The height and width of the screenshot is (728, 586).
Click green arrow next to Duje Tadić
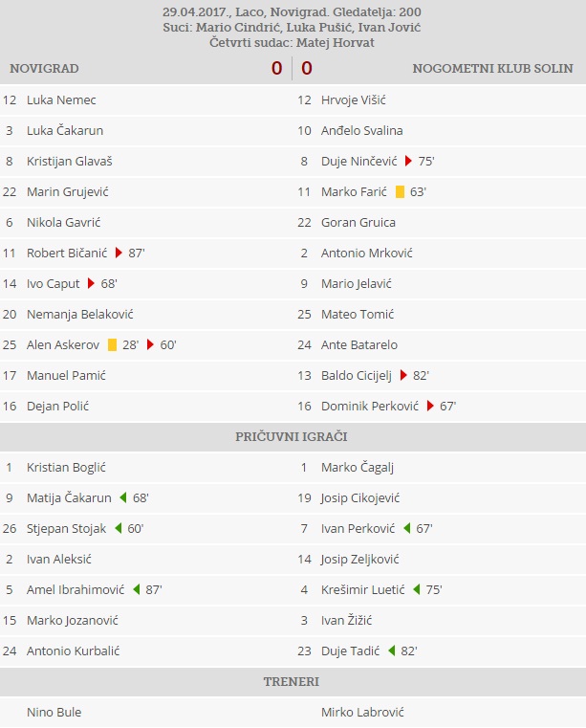(x=391, y=651)
